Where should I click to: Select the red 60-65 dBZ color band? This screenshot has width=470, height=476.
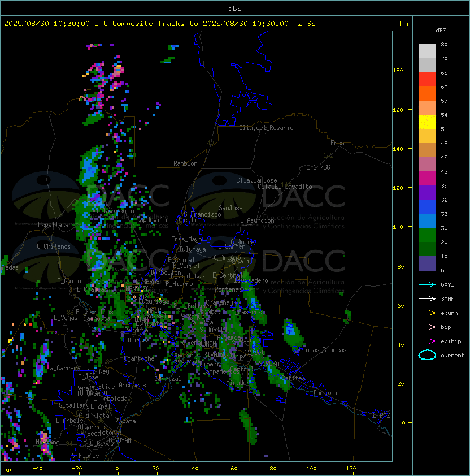click(x=427, y=80)
